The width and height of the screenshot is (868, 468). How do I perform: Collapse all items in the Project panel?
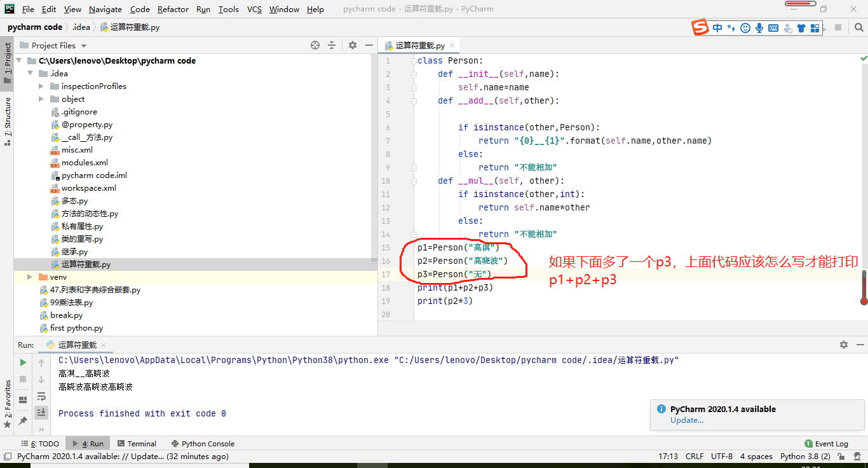click(332, 45)
